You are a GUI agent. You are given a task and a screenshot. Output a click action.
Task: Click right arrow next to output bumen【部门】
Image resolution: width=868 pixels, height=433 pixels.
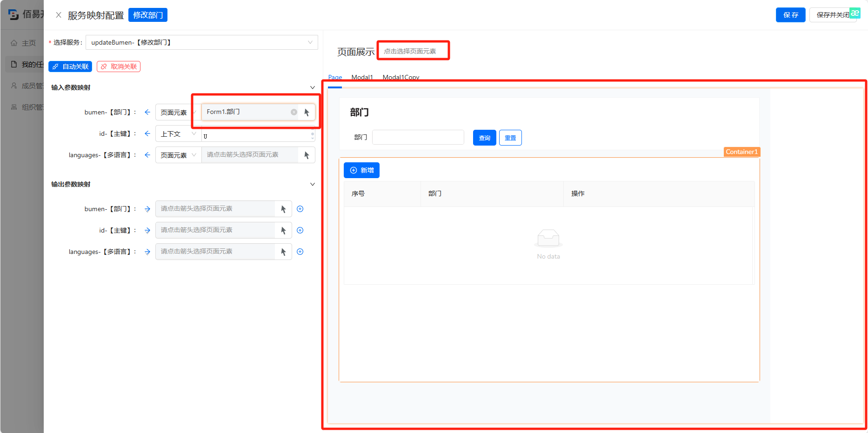[147, 209]
